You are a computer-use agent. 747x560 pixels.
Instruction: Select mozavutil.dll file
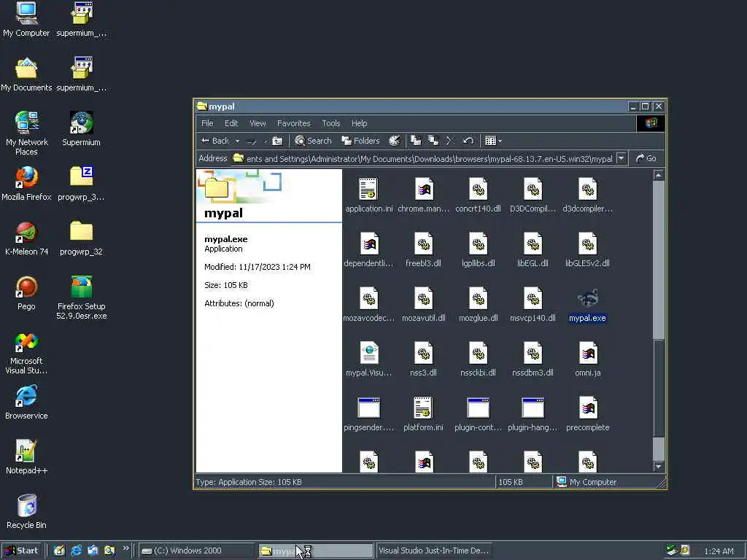tap(424, 305)
